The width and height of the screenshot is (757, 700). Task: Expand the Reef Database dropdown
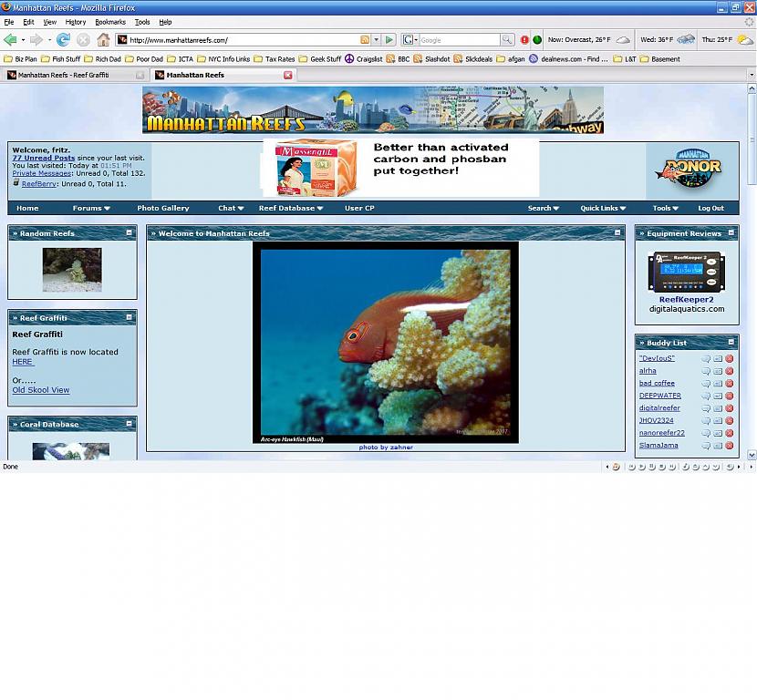[291, 208]
